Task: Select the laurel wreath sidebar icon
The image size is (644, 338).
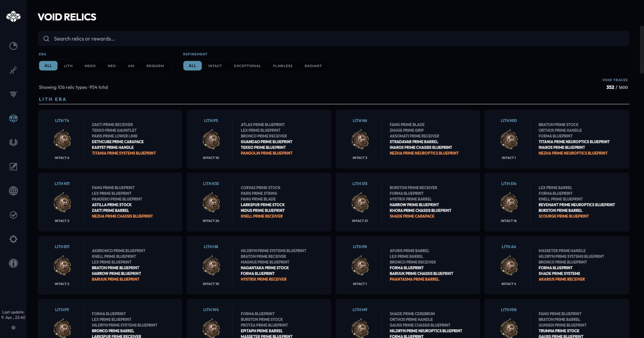Action: [x=13, y=143]
